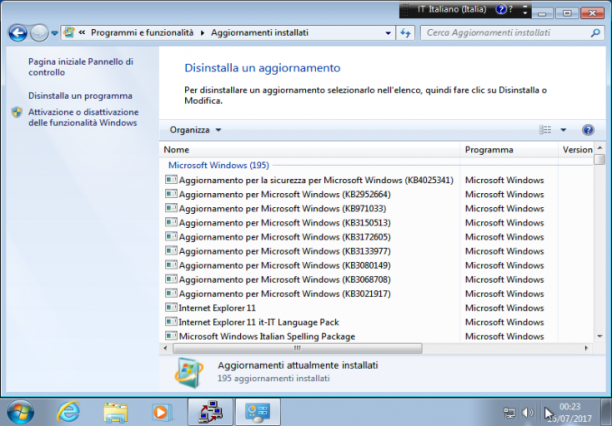Click the volume speaker tray icon
Image resolution: width=612 pixels, height=426 pixels.
(528, 412)
